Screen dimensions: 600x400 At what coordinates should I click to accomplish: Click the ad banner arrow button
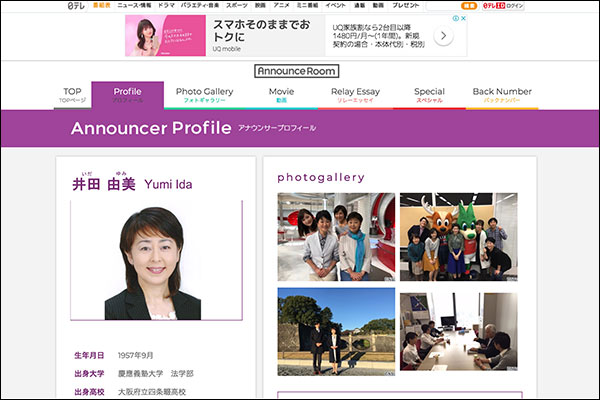(x=444, y=36)
